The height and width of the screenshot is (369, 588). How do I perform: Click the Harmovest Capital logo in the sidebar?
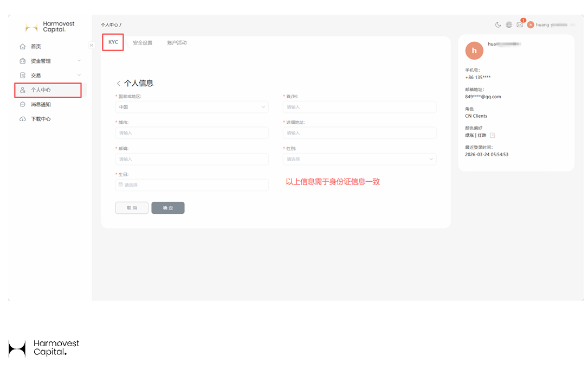pyautogui.click(x=49, y=27)
